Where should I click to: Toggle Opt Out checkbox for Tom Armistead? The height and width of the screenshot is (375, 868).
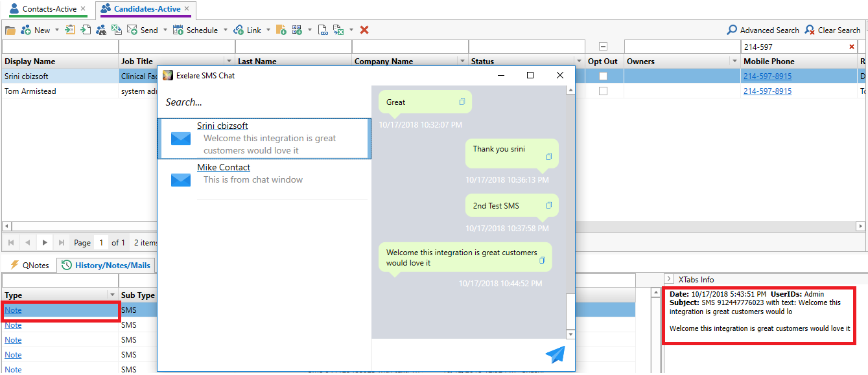coord(603,91)
